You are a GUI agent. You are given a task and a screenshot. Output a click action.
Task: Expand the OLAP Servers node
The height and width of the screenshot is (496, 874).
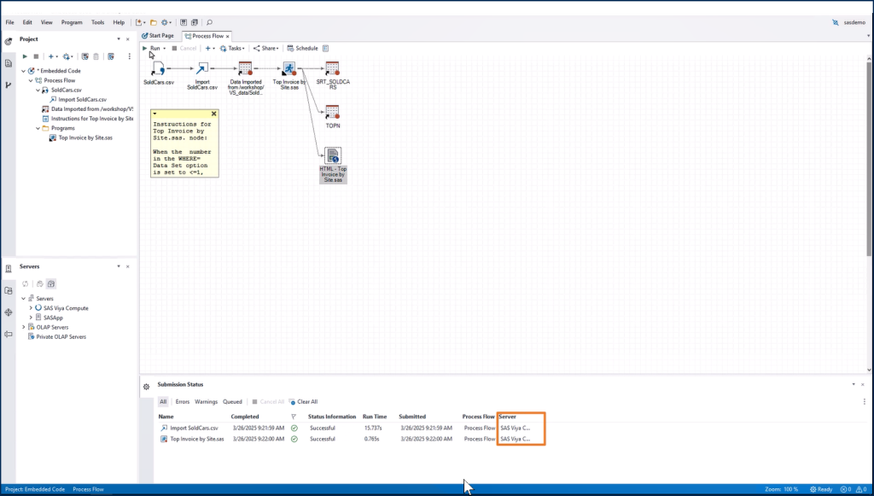point(23,327)
